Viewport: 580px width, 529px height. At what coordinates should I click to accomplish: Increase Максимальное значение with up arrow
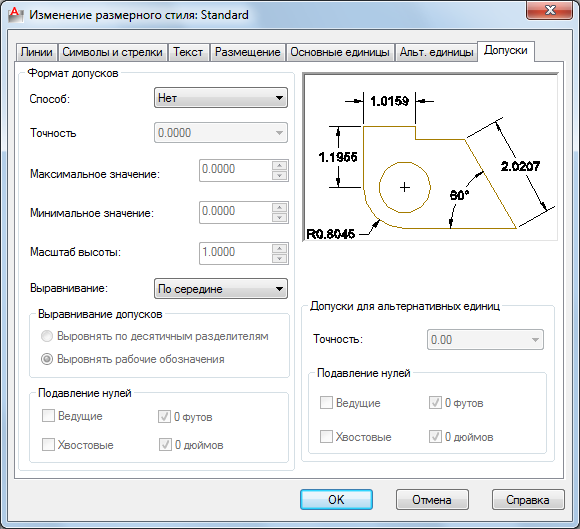(x=280, y=165)
